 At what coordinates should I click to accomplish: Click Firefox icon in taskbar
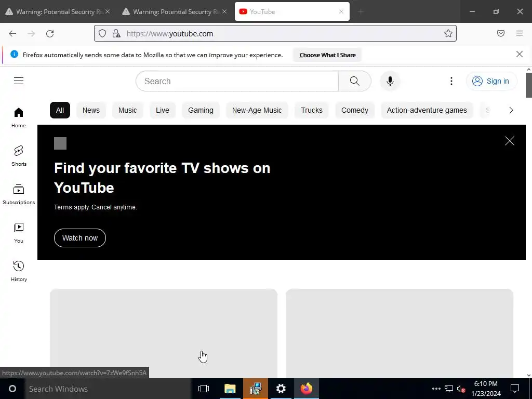coord(307,389)
